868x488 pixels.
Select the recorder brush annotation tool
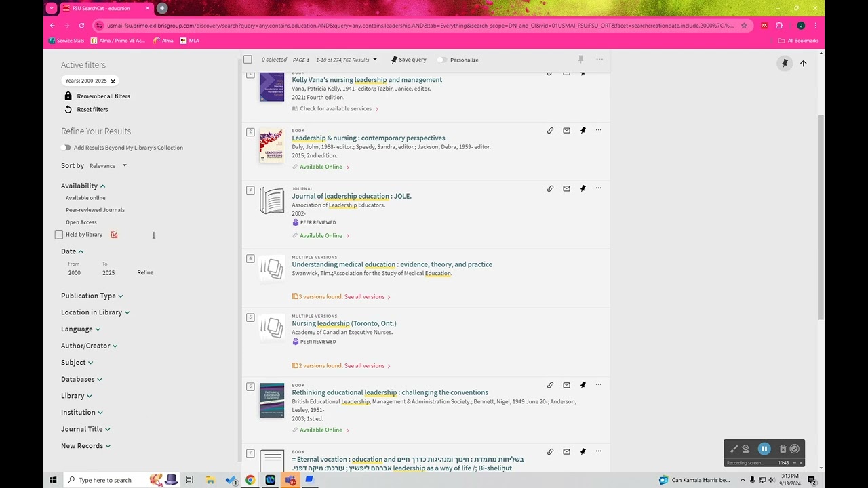point(734,449)
